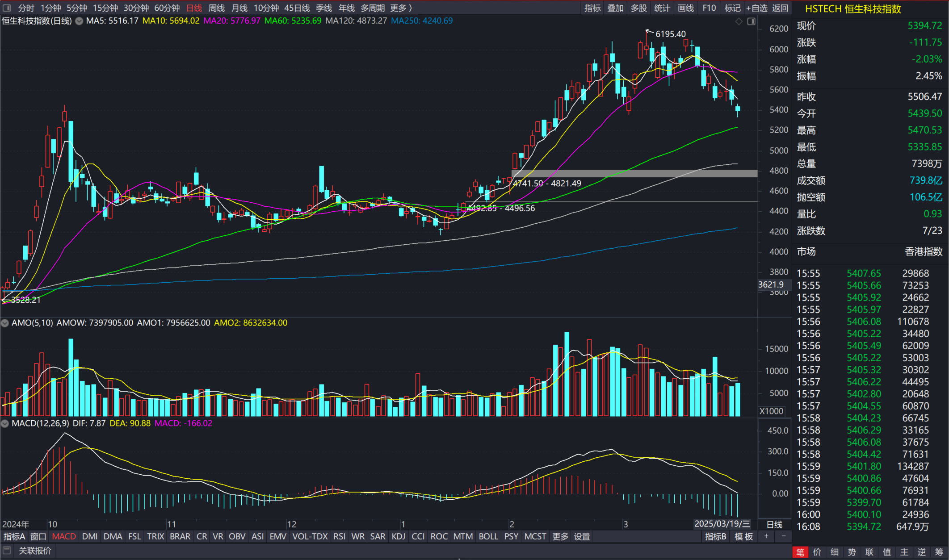
Task: Click the plus button beside 模板
Action: 766,536
